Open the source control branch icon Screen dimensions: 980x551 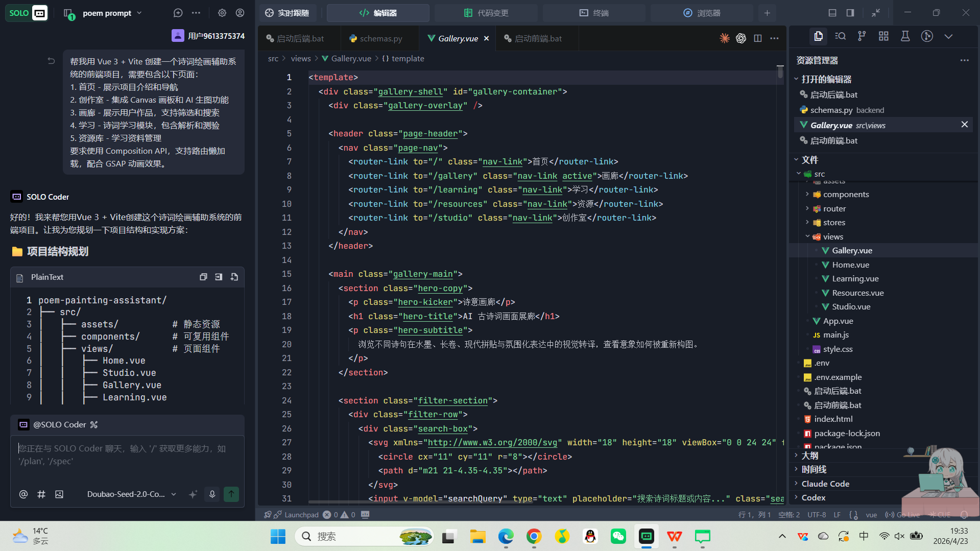[x=862, y=36]
